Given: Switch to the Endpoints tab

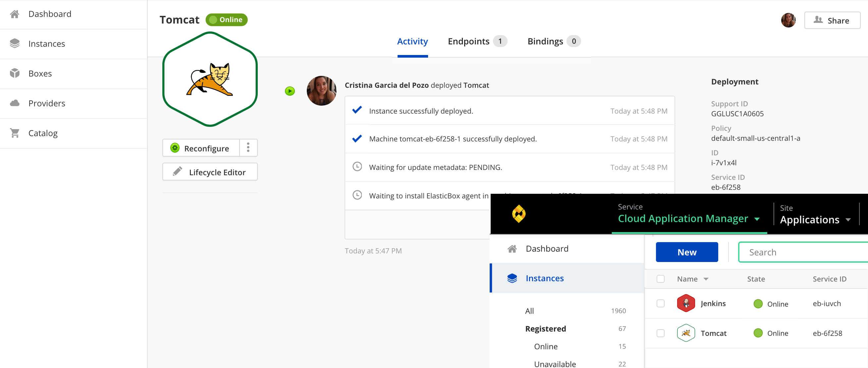Looking at the screenshot, I should point(477,41).
